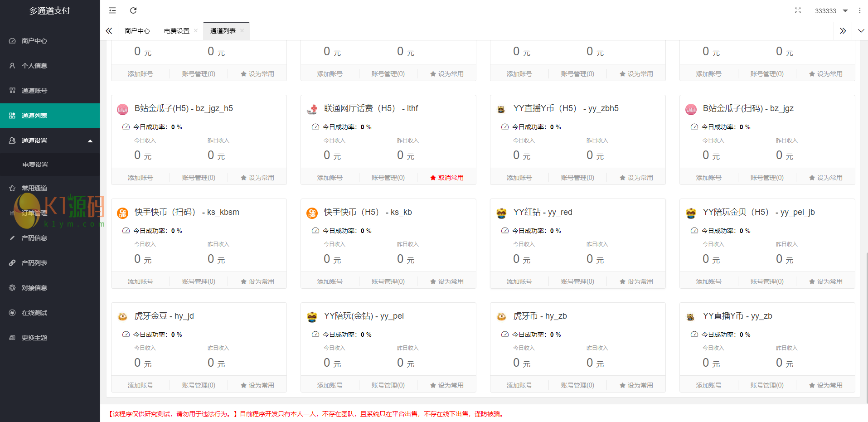Screen dimensions: 868x422
Task: Click 今日成功率 gauge icon on 虎牙金豆 card
Action: [x=126, y=335]
